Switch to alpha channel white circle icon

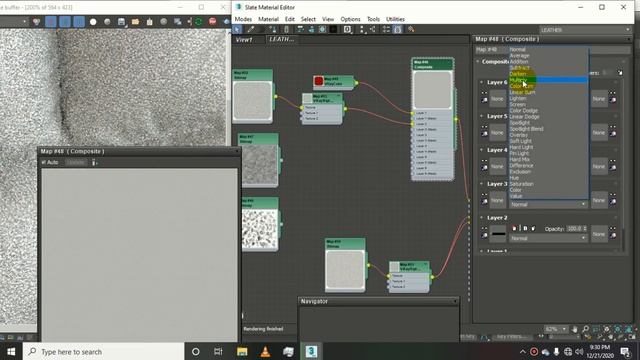pos(93,22)
